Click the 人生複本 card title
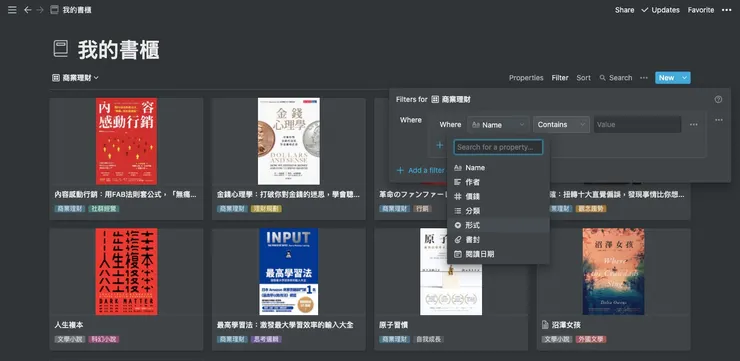This screenshot has height=361, width=740. (69, 325)
